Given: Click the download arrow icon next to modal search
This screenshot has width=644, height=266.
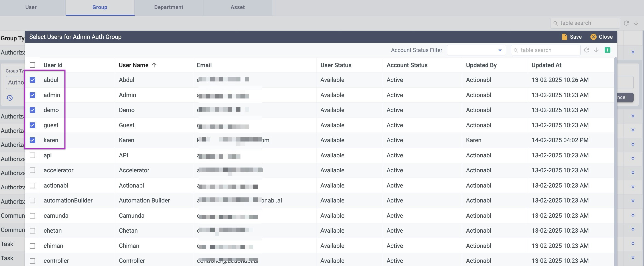Looking at the screenshot, I should point(596,50).
